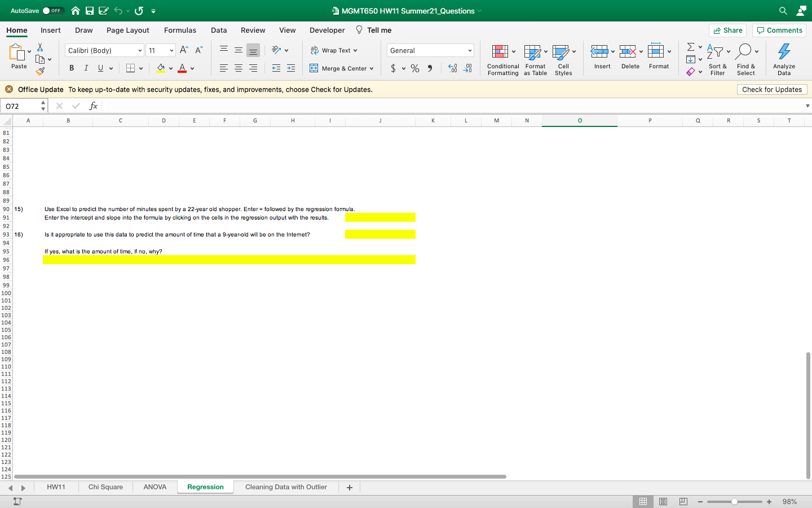Switch to ANOVA sheet tab
This screenshot has height=508, width=812.
point(155,487)
